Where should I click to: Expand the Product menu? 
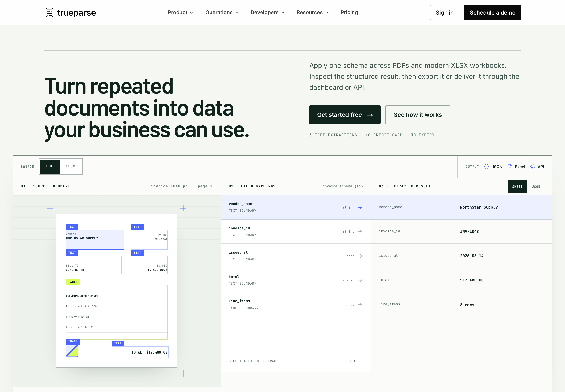[x=180, y=12]
